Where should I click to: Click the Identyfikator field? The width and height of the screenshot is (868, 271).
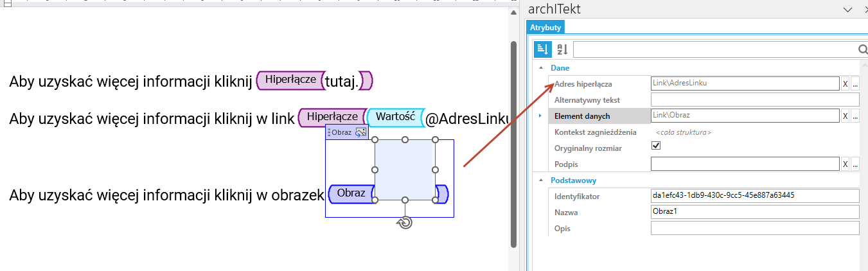coord(755,195)
